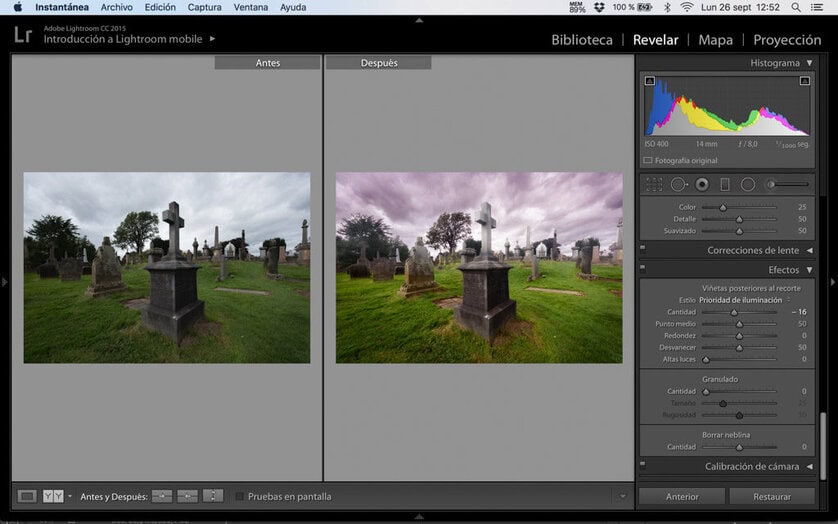Screen dimensions: 838x524
Task: Toggle shadow clipping indicator in histogram
Action: click(x=650, y=81)
